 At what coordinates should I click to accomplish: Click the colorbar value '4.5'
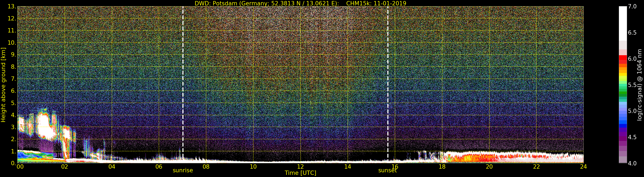click(x=632, y=137)
